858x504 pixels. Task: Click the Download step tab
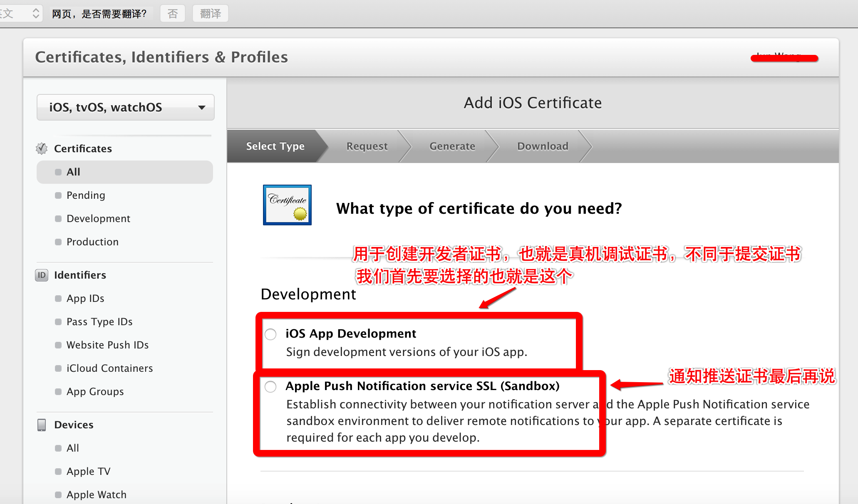(543, 146)
